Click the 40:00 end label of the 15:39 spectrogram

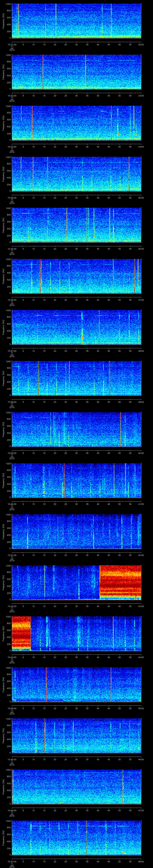[141, 453]
